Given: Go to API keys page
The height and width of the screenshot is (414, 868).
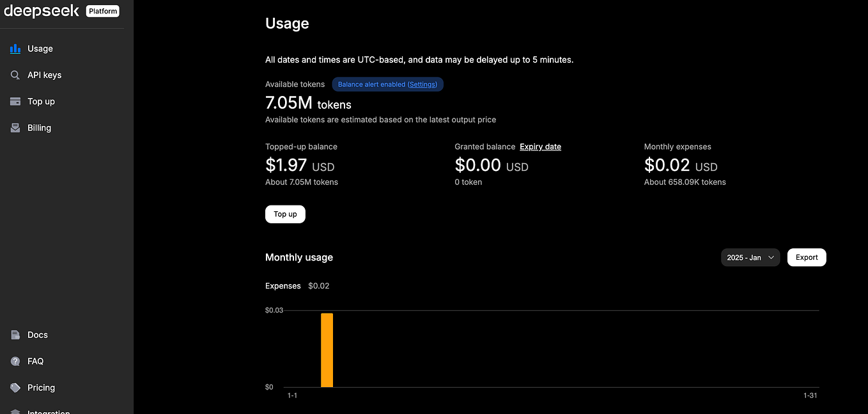Looking at the screenshot, I should click(45, 75).
